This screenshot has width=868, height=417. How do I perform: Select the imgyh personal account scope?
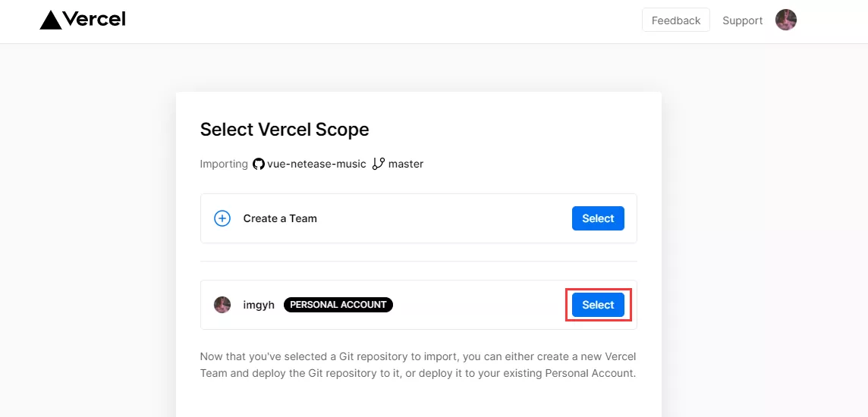598,305
